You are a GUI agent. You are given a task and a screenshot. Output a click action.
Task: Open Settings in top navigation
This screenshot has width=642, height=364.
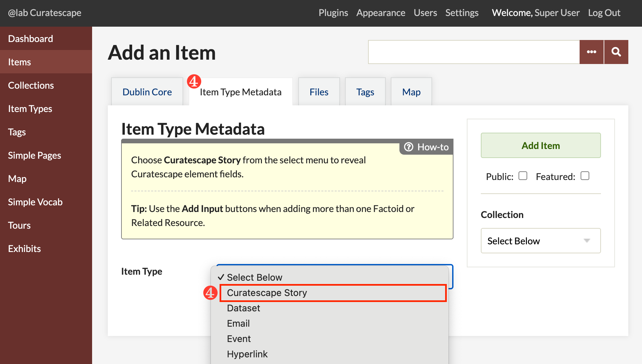click(x=462, y=13)
